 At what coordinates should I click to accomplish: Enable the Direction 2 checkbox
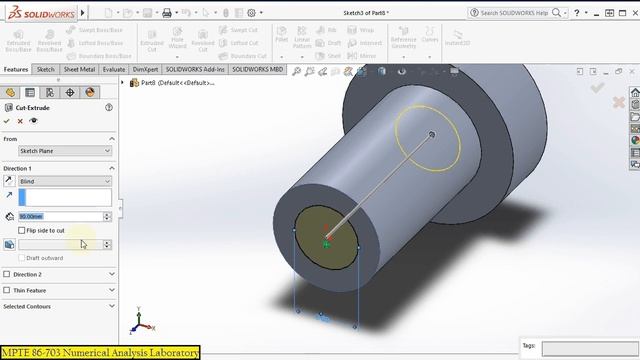point(7,274)
